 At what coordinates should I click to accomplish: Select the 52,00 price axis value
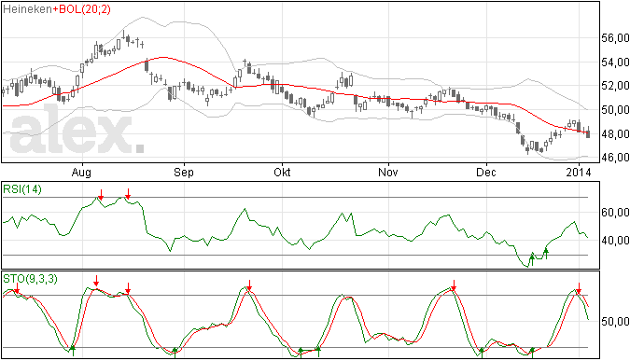[x=615, y=86]
